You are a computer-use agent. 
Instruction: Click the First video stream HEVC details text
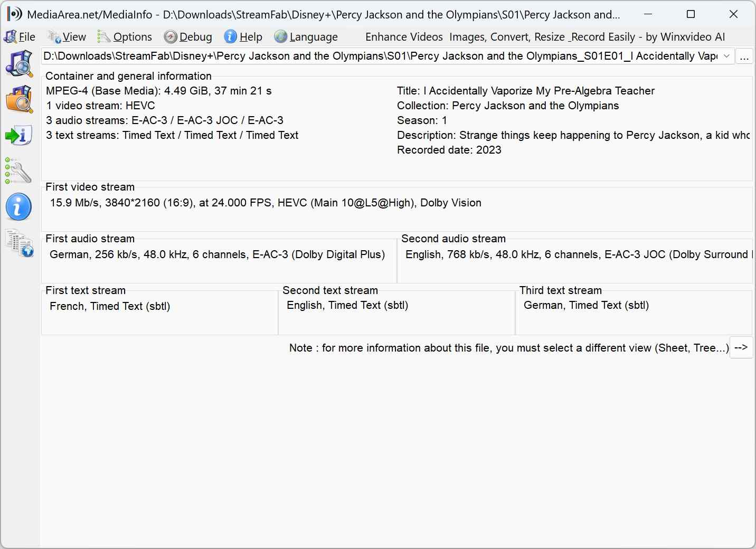coord(266,203)
